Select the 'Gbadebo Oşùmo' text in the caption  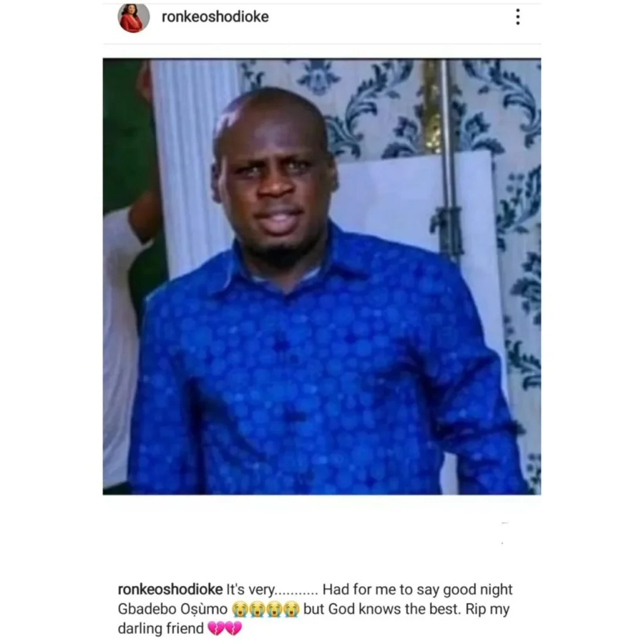click(x=172, y=609)
